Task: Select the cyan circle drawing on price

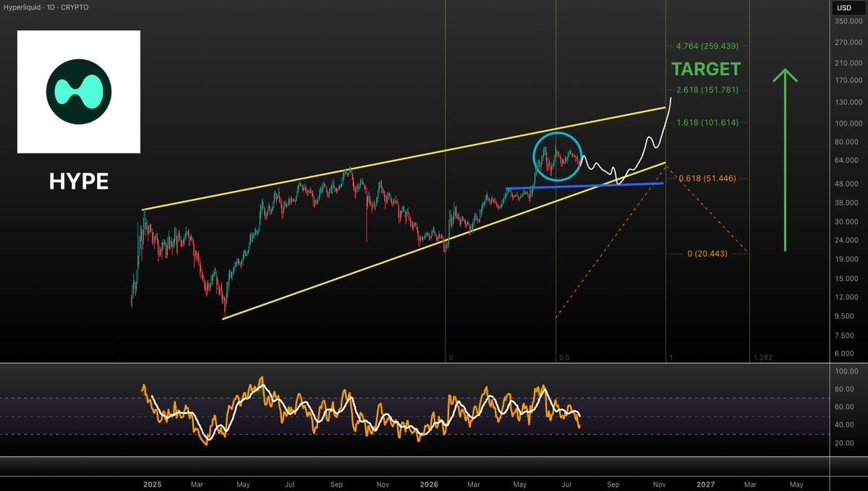Action: 558,156
